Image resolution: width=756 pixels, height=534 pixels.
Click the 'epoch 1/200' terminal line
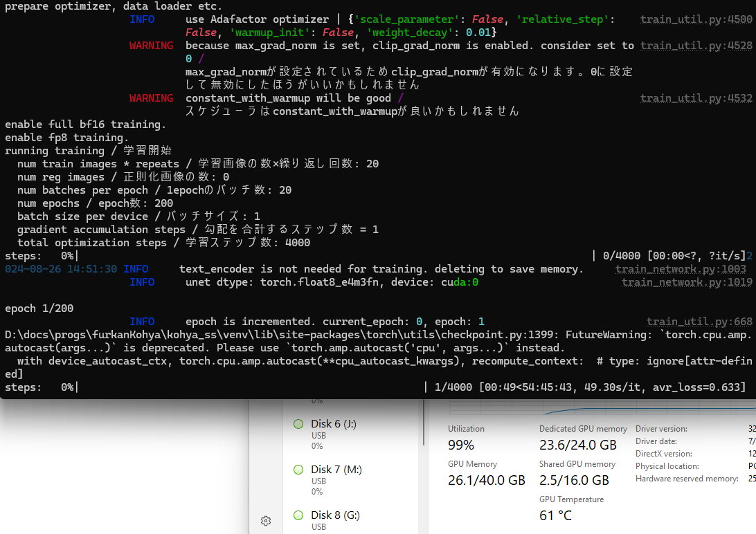pyautogui.click(x=39, y=309)
